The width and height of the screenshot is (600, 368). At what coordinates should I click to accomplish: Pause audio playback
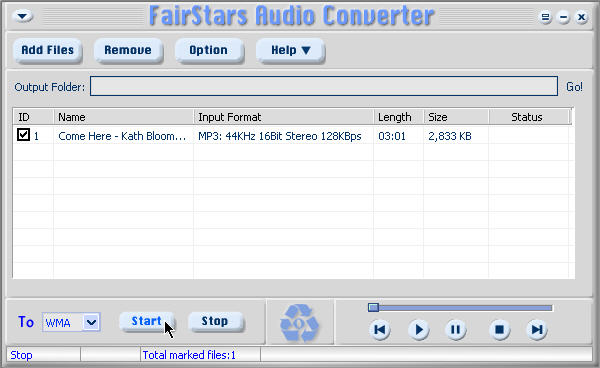(x=455, y=329)
